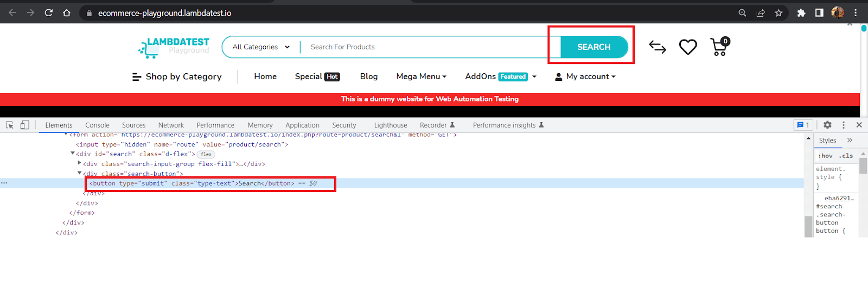This screenshot has height=293, width=868.
Task: Select the closing </form> tag line
Action: tap(82, 213)
